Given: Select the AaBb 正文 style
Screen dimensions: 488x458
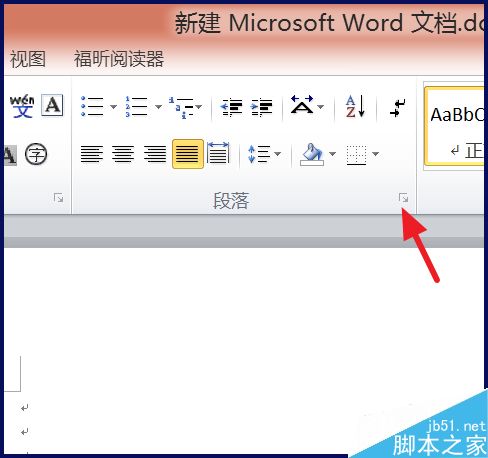Looking at the screenshot, I should click(454, 126).
